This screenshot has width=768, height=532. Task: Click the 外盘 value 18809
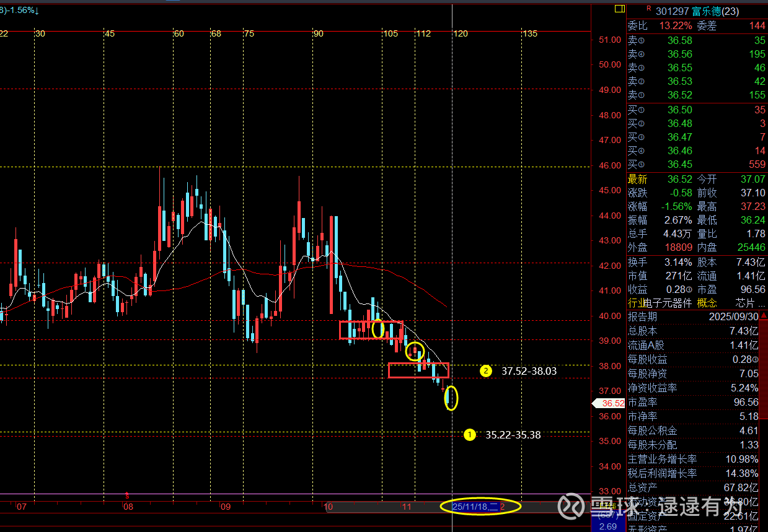678,248
